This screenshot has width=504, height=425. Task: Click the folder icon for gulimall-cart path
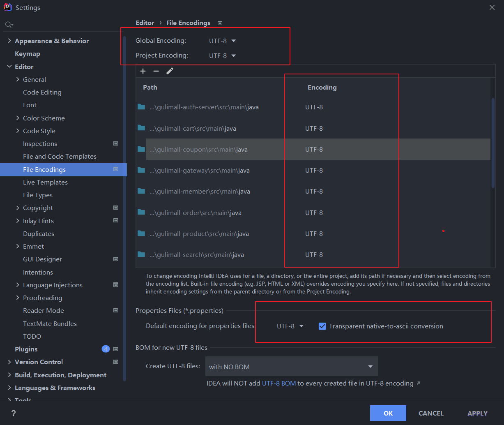coord(141,128)
